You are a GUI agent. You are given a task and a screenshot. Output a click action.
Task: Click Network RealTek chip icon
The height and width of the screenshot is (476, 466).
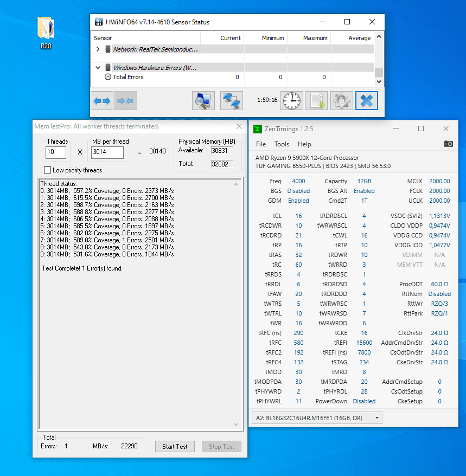[108, 49]
